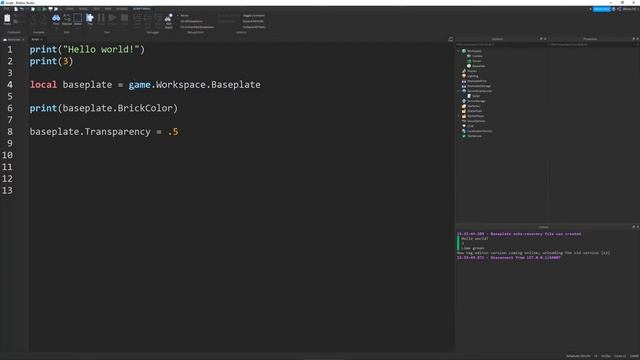Click the Resume arrow button

[x=112, y=19]
